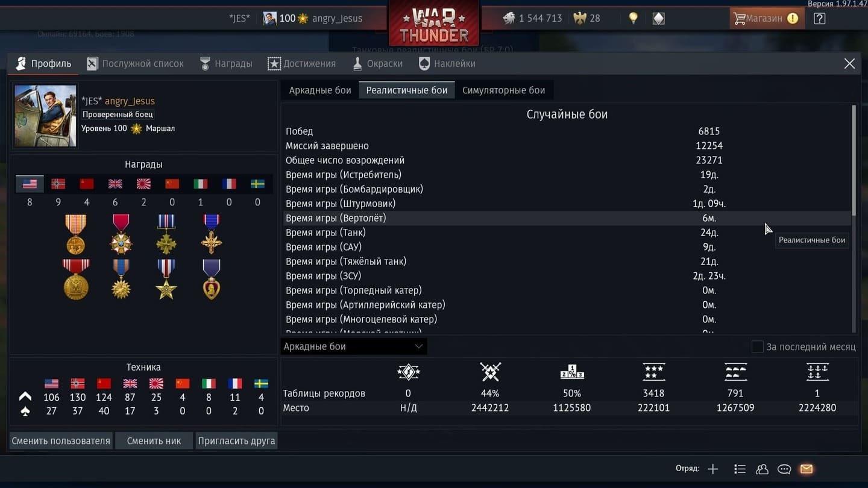868x488 pixels.
Task: Open the Наклейки tab
Action: tap(447, 63)
